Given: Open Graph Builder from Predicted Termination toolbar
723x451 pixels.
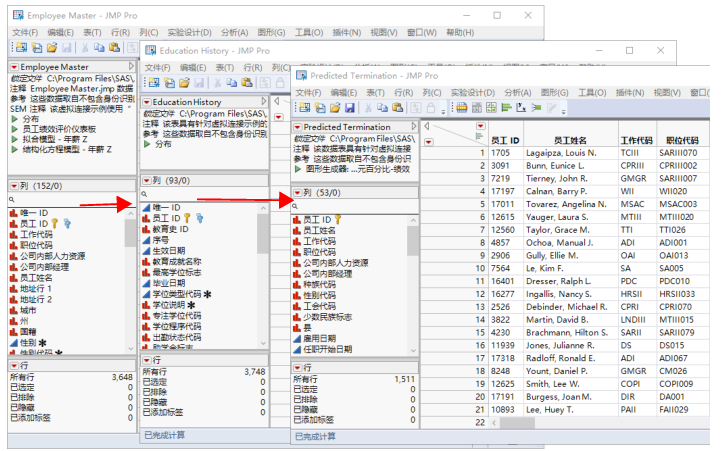Looking at the screenshot, I should [x=492, y=108].
